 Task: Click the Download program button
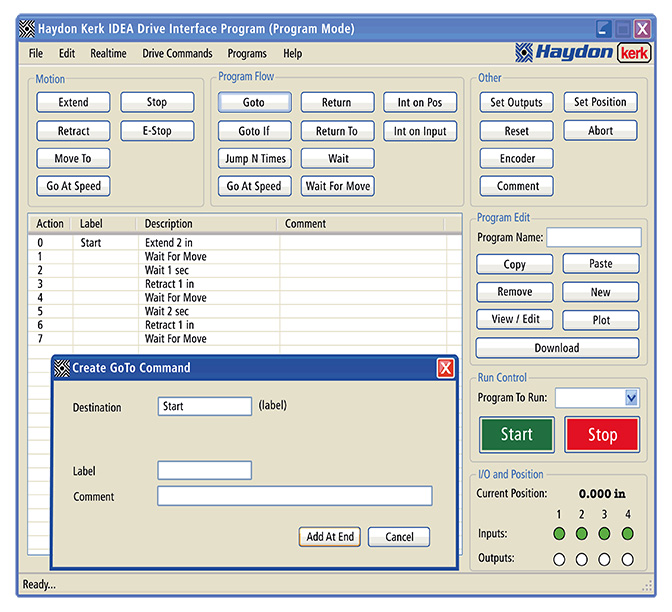(x=557, y=348)
